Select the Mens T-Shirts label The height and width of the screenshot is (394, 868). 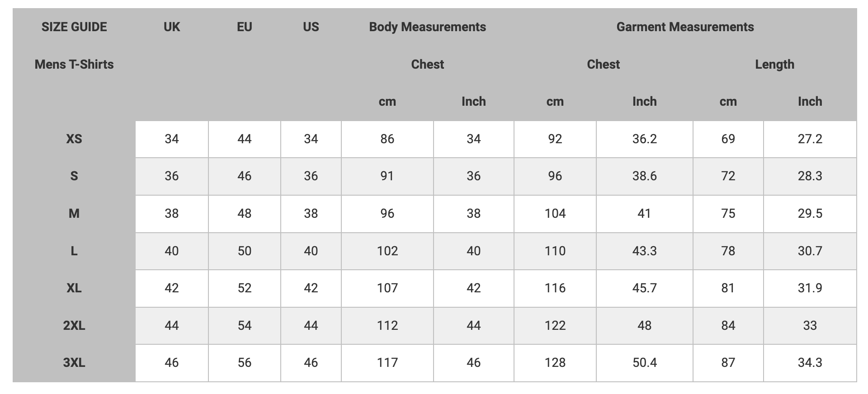point(74,65)
